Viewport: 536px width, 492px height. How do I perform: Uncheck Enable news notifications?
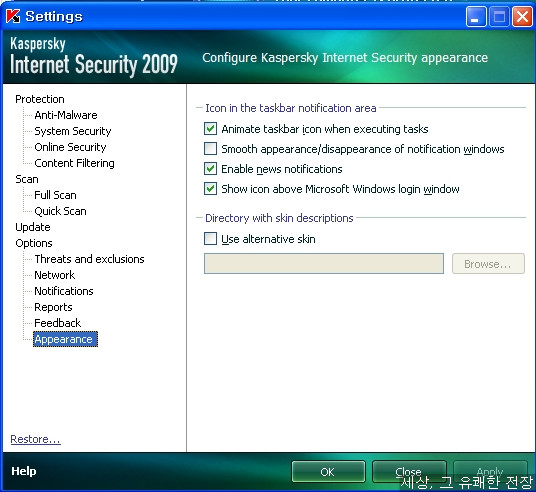click(x=210, y=169)
